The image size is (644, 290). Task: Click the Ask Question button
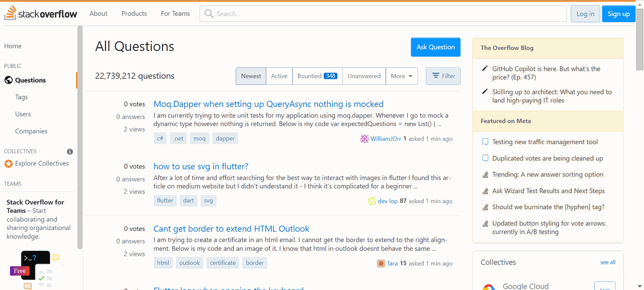tap(436, 47)
